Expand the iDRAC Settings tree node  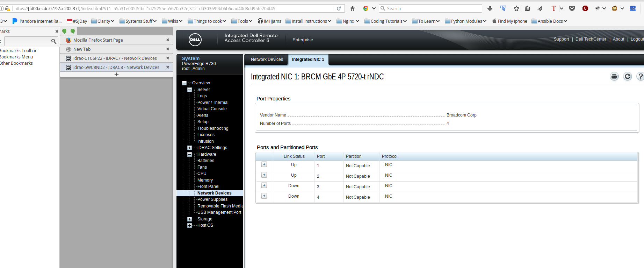189,148
